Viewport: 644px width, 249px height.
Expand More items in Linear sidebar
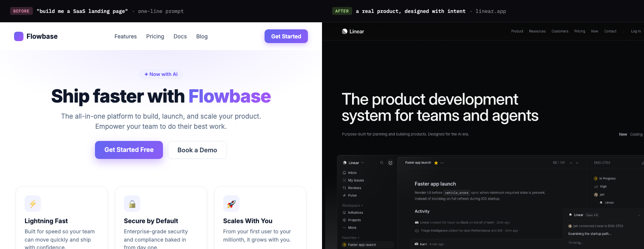point(349,228)
